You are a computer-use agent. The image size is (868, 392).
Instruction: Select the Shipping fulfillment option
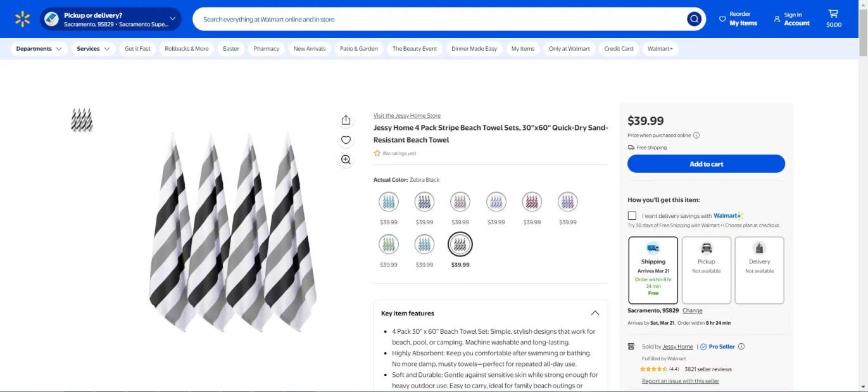[x=653, y=270]
